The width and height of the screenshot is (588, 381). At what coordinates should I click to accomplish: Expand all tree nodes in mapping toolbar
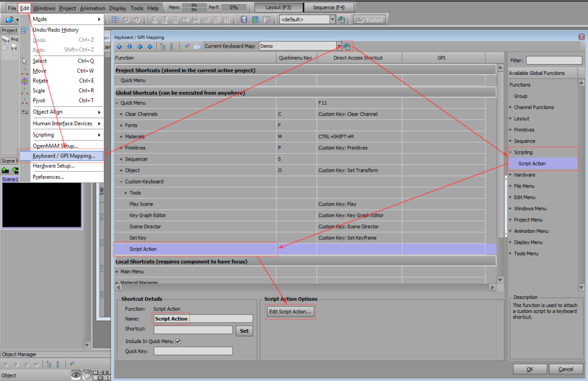(x=163, y=47)
